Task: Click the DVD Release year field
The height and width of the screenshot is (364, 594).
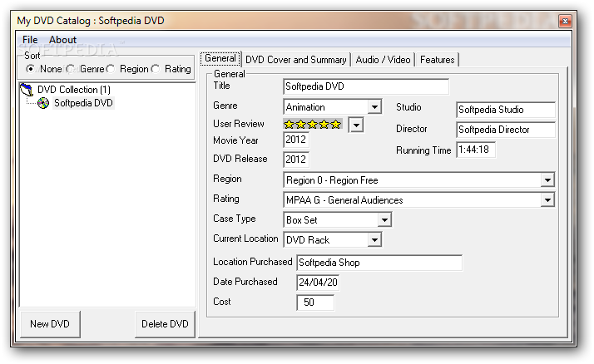Action: (296, 160)
